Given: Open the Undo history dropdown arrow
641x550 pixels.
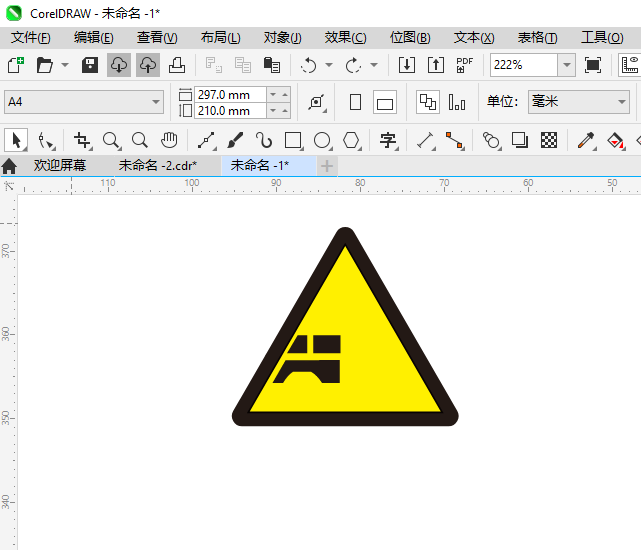Looking at the screenshot, I should [329, 65].
